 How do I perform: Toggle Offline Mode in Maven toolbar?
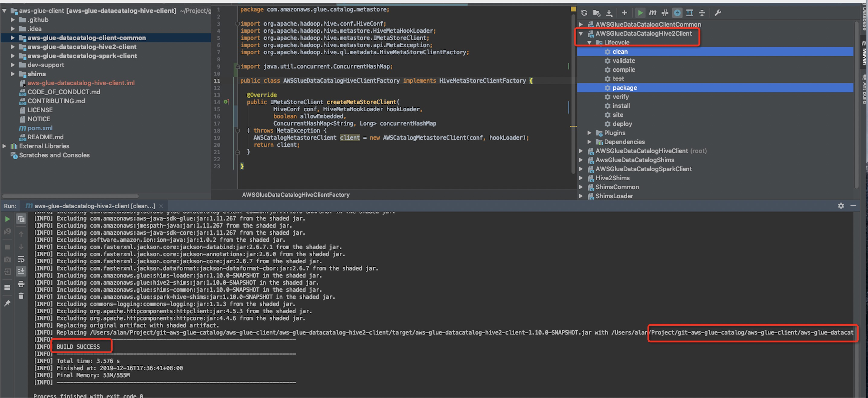[664, 13]
